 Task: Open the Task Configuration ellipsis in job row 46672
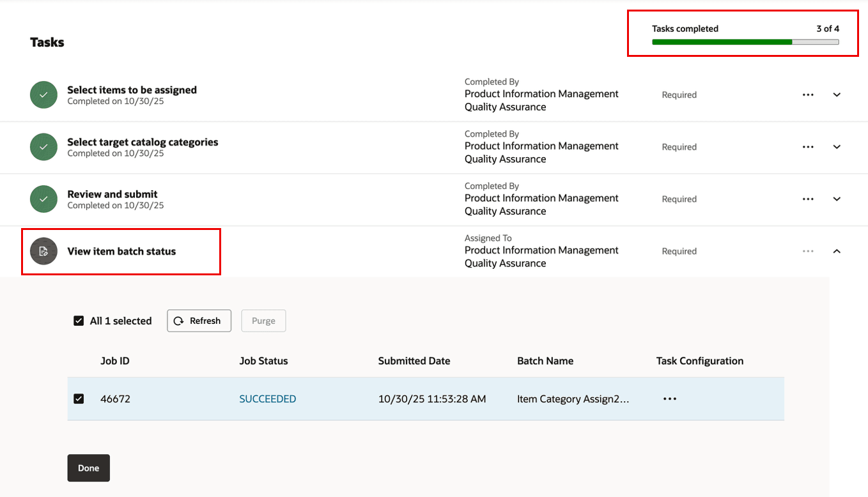tap(669, 398)
